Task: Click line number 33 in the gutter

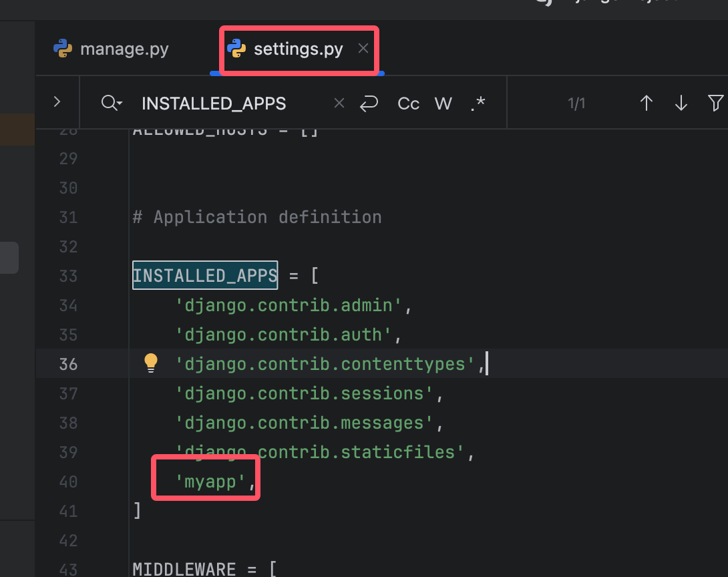Action: [x=68, y=276]
